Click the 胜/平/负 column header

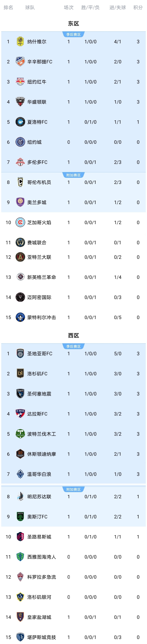tap(90, 8)
